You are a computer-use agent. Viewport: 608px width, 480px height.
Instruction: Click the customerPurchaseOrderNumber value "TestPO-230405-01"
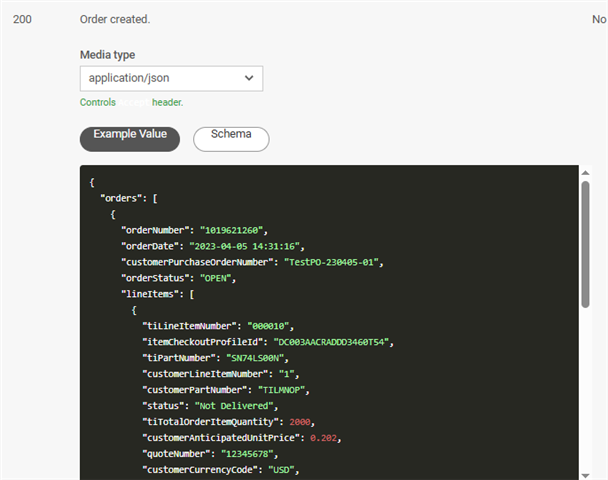[x=333, y=263]
